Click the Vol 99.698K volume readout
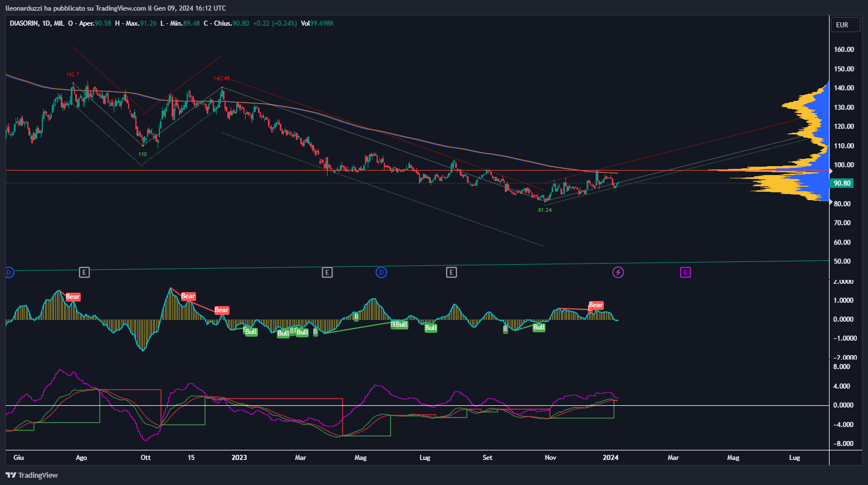This screenshot has height=485, width=868. 318,23
